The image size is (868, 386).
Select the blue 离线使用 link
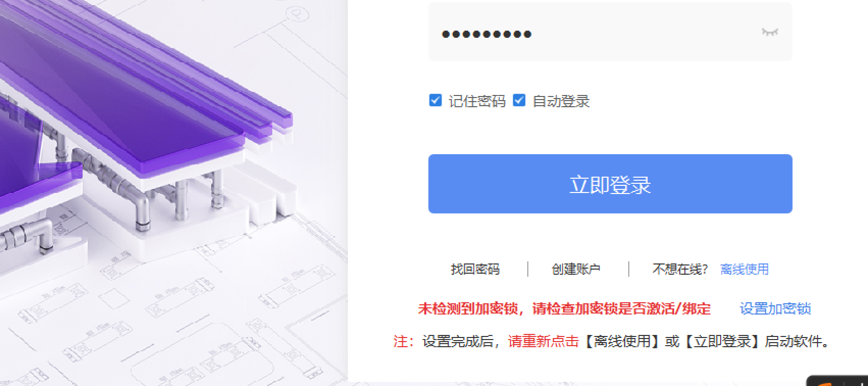tap(744, 269)
